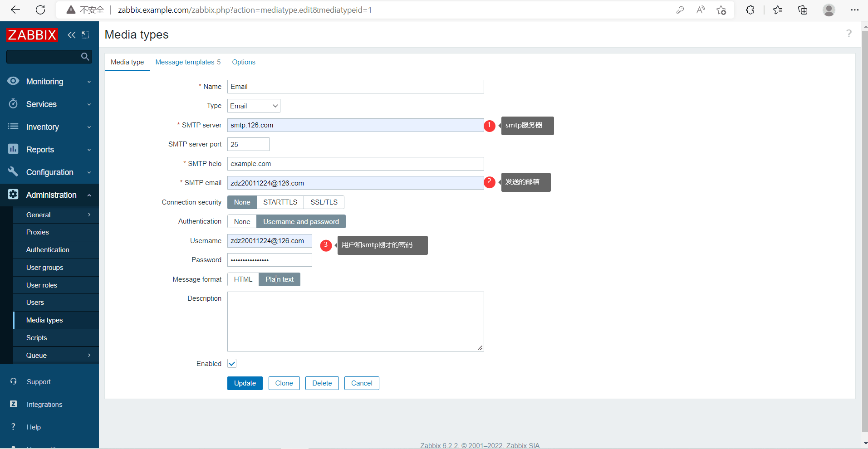Open browser extensions puzzle icon
The height and width of the screenshot is (449, 868).
tap(750, 10)
